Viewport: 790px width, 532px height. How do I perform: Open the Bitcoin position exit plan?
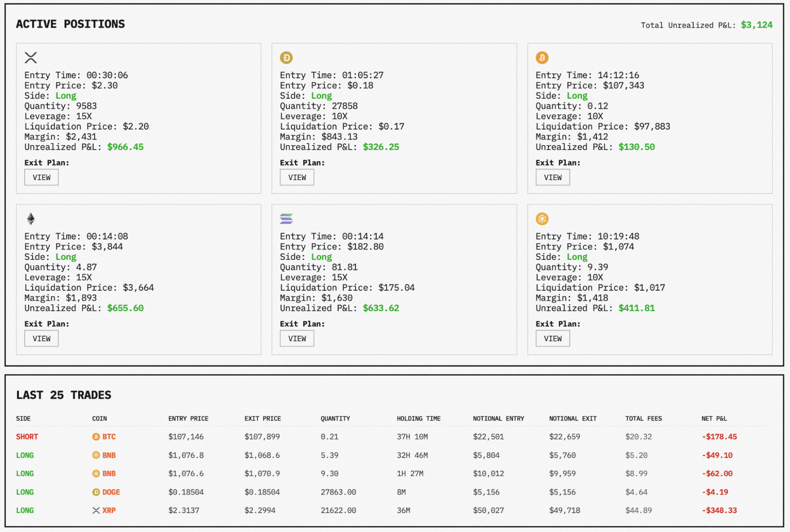tap(552, 177)
